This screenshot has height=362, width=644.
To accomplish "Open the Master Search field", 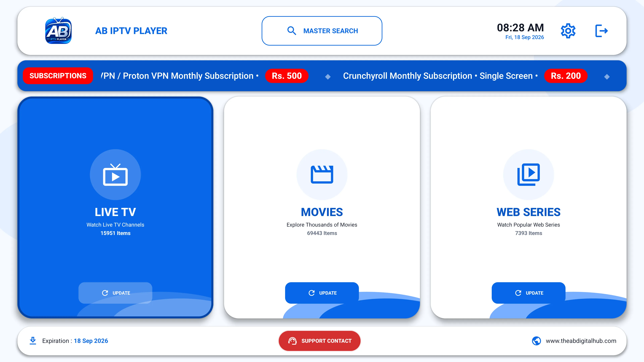I will coord(322,31).
